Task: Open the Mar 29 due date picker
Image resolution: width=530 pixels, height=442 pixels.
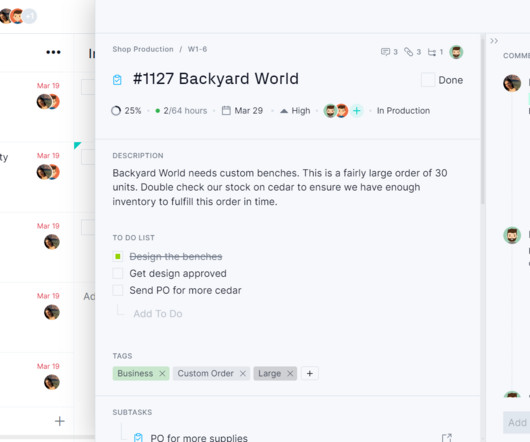Action: pos(242,111)
